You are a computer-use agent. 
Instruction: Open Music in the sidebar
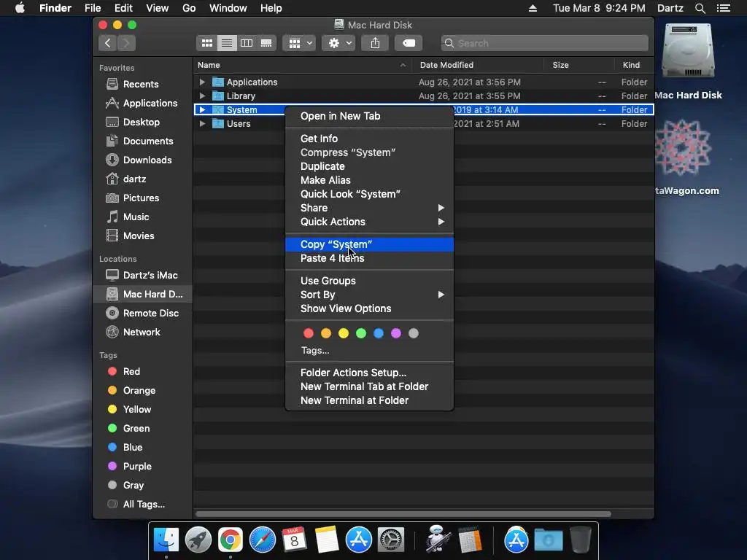click(136, 217)
